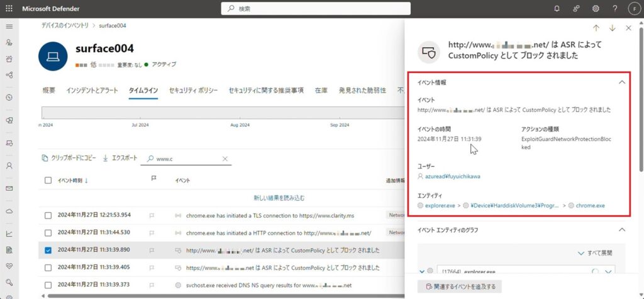Switch to インシデントとアラート tab
Screen dimensions: 644x299
click(x=92, y=91)
